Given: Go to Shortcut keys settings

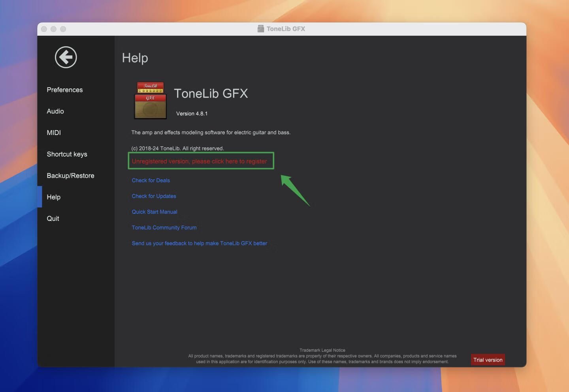Looking at the screenshot, I should point(67,154).
